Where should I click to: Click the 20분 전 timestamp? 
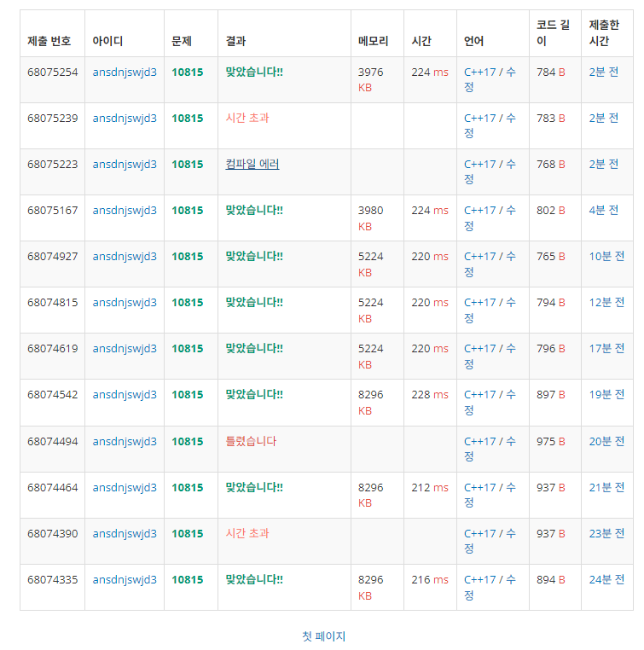coord(606,441)
